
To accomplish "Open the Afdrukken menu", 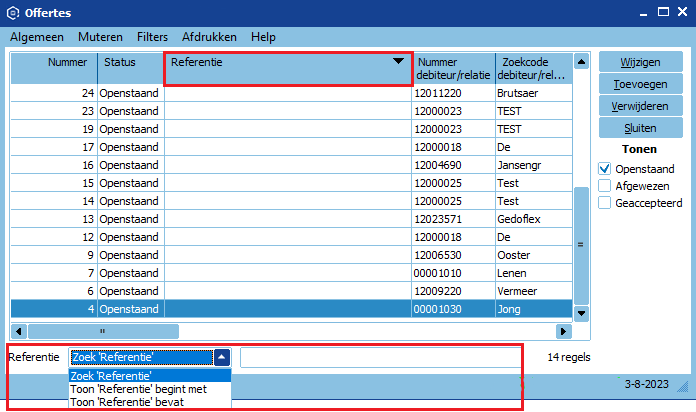I will [209, 37].
